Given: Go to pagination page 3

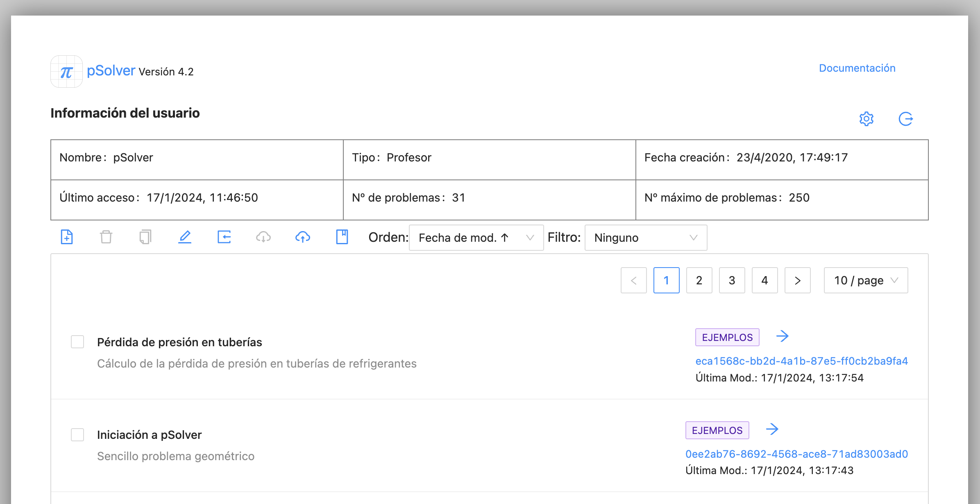Looking at the screenshot, I should click(732, 280).
